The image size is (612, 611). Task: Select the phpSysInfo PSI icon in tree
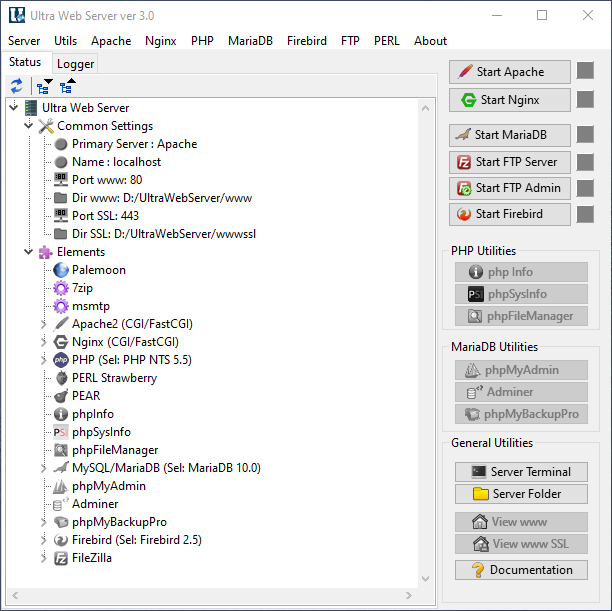point(61,432)
